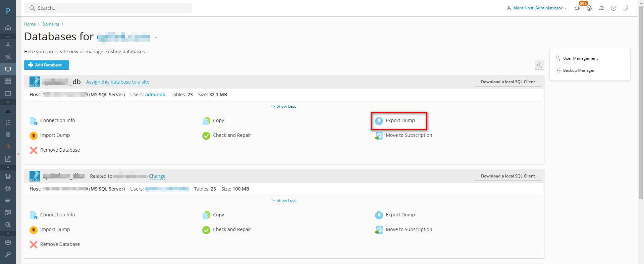Open the rising chart icon in sidebar

8,159
